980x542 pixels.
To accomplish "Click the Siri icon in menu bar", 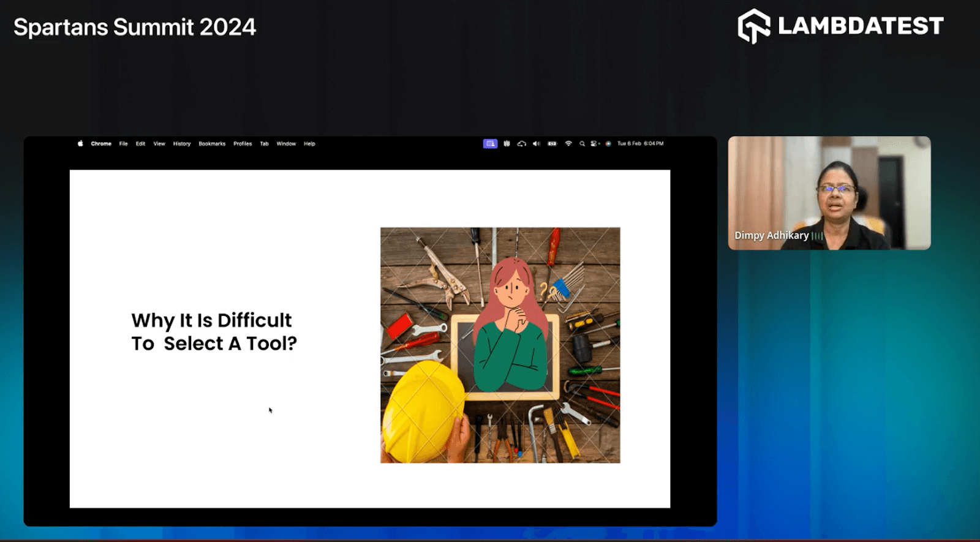I will tap(608, 144).
